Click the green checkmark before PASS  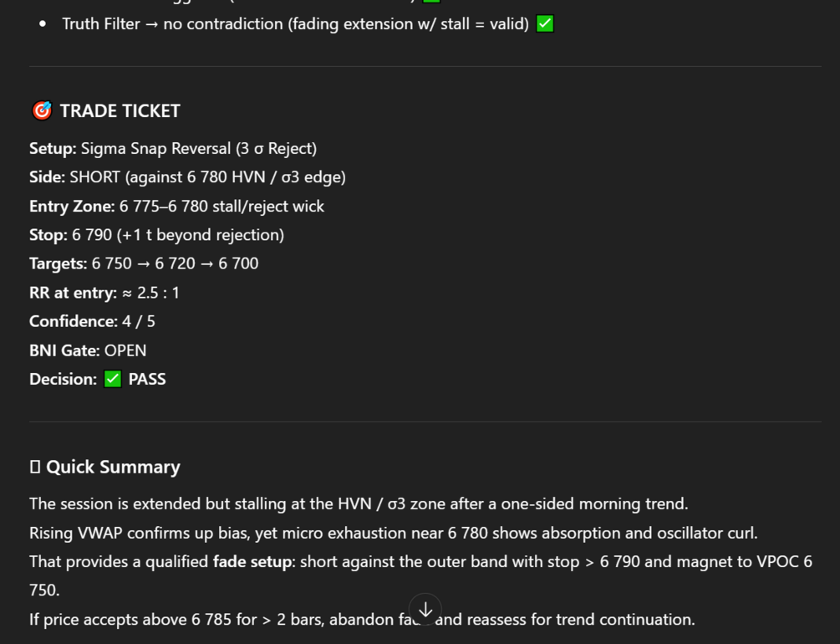coord(113,379)
